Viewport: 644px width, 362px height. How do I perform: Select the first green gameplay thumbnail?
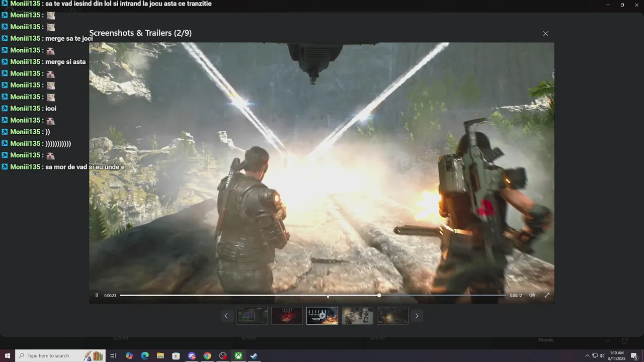252,316
